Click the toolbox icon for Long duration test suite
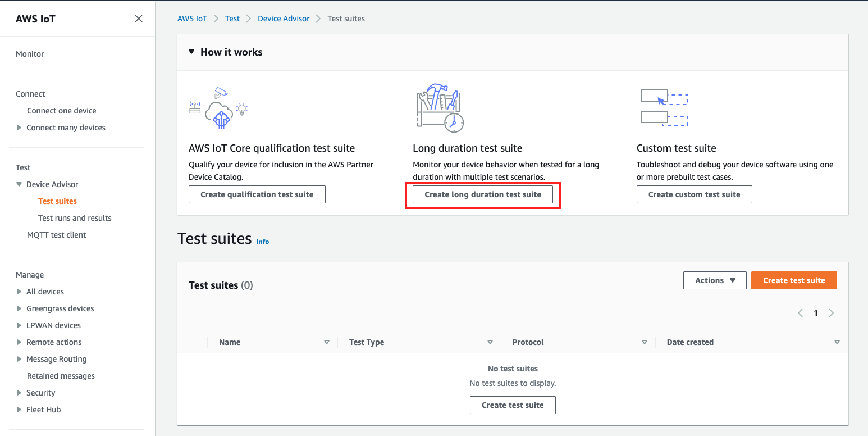 [440, 107]
